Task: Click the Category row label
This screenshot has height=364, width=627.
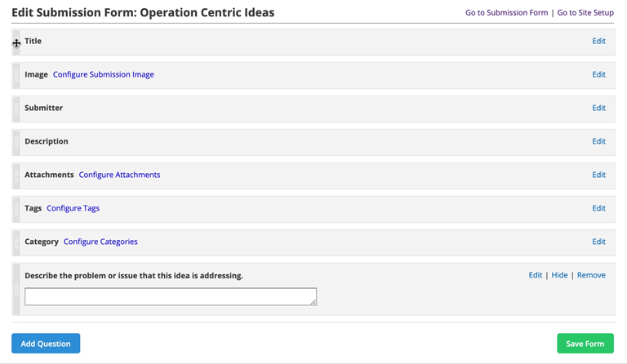Action: coord(42,242)
